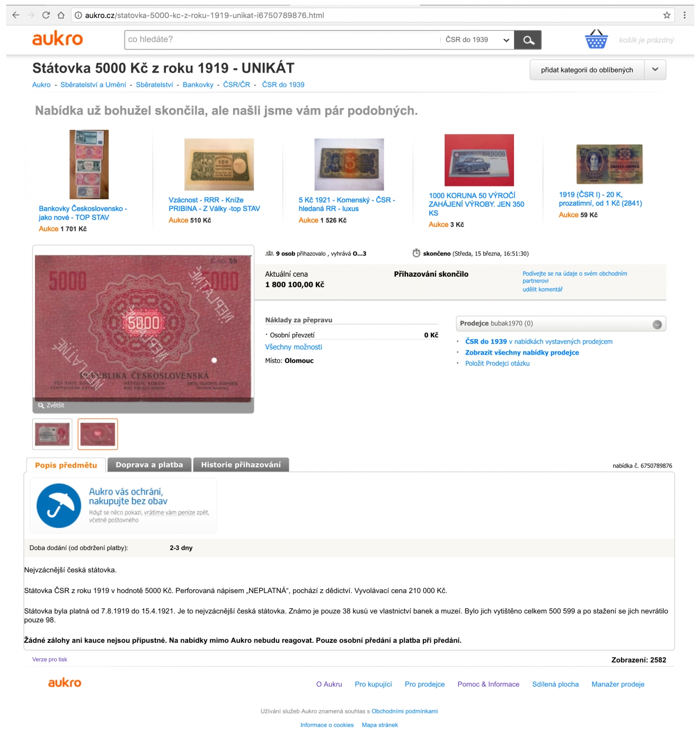
Task: Open the Všechny možnosti shipping link
Action: (x=294, y=347)
